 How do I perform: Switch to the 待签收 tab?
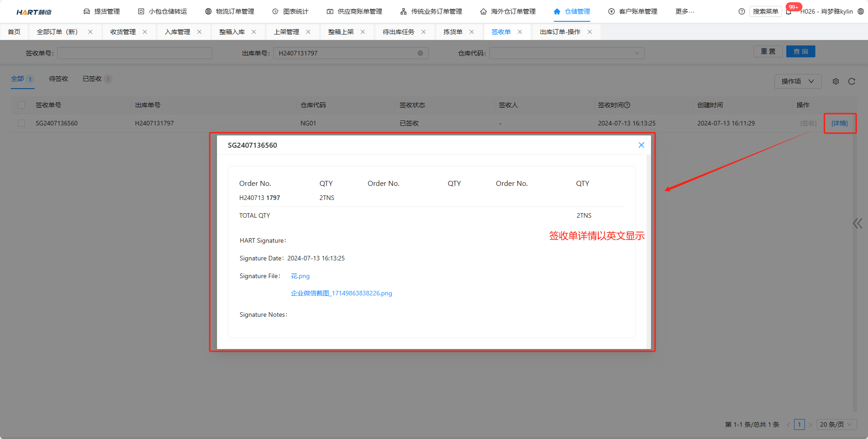pos(59,79)
